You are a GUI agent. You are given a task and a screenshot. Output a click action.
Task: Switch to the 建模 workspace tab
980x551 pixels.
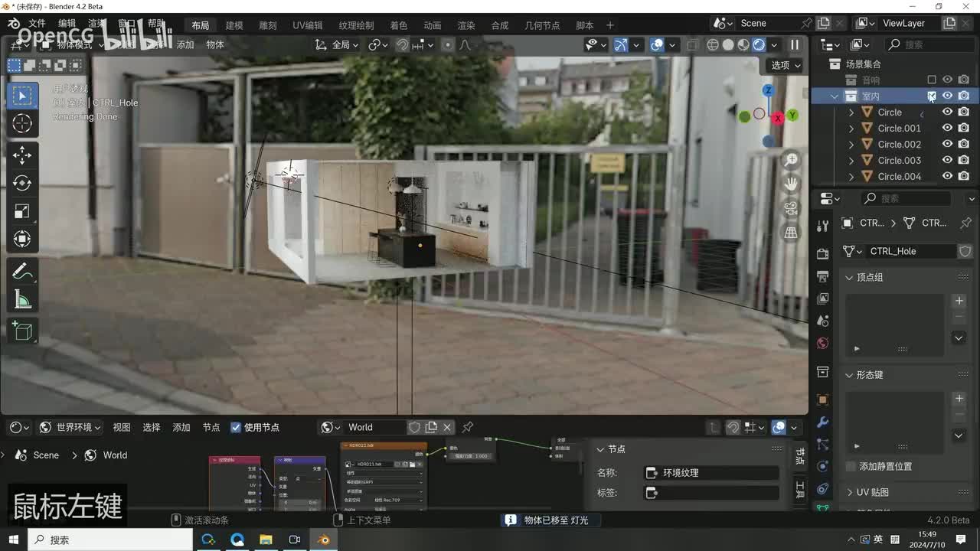(234, 25)
